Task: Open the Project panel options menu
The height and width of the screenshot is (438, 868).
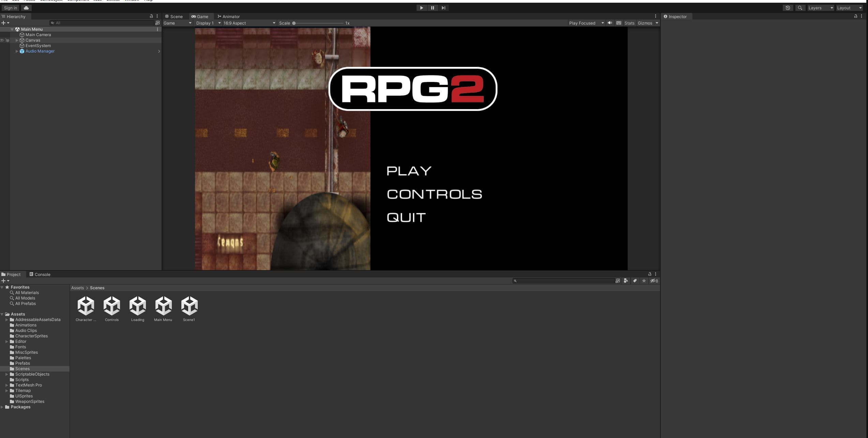Action: [655, 274]
